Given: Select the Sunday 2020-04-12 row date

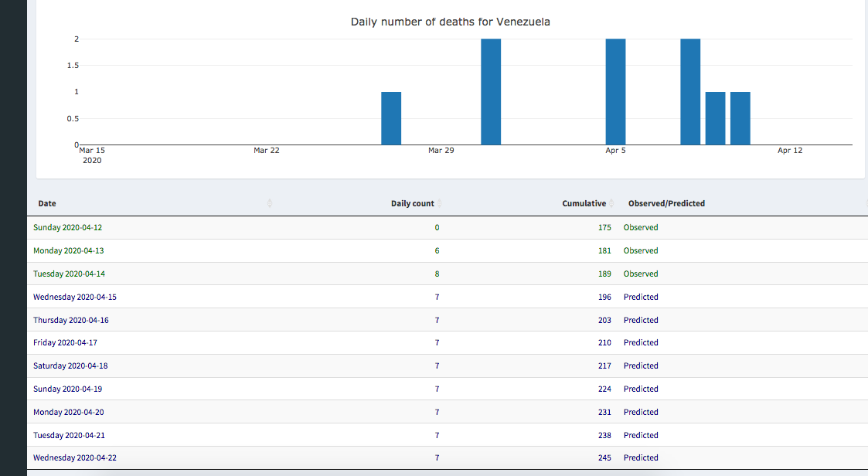Looking at the screenshot, I should pos(67,227).
